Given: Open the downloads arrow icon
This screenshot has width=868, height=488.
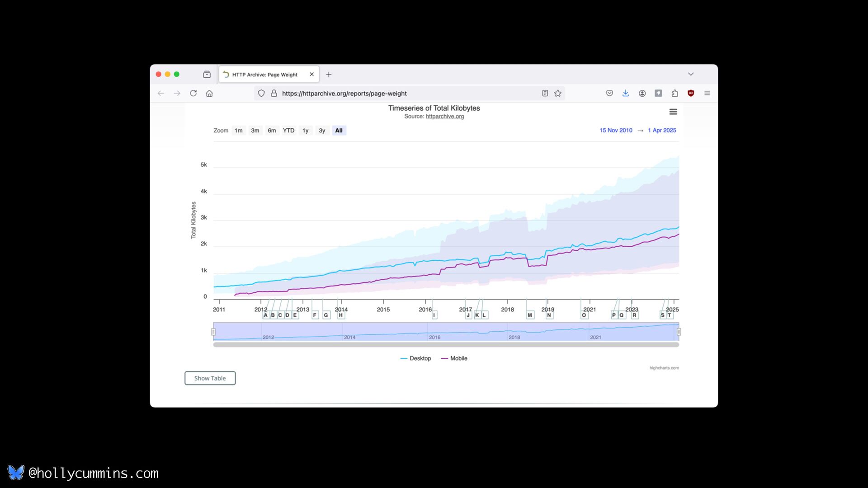Looking at the screenshot, I should point(626,93).
